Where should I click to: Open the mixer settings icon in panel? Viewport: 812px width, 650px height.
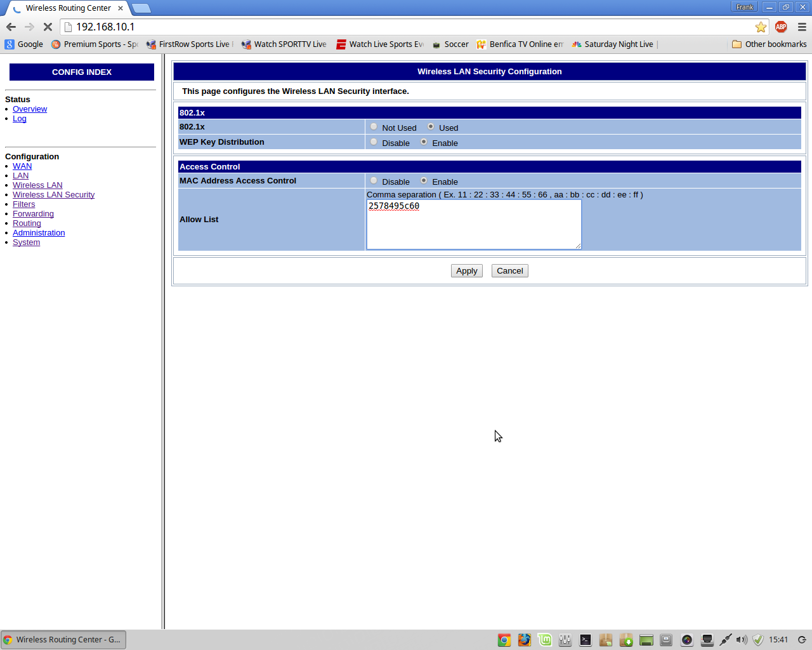point(565,640)
